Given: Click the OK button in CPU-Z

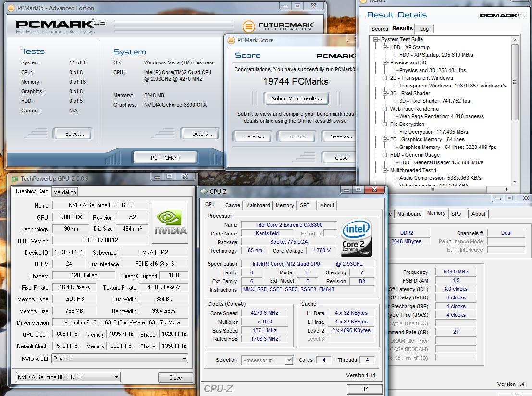Looking at the screenshot, I should [365, 389].
